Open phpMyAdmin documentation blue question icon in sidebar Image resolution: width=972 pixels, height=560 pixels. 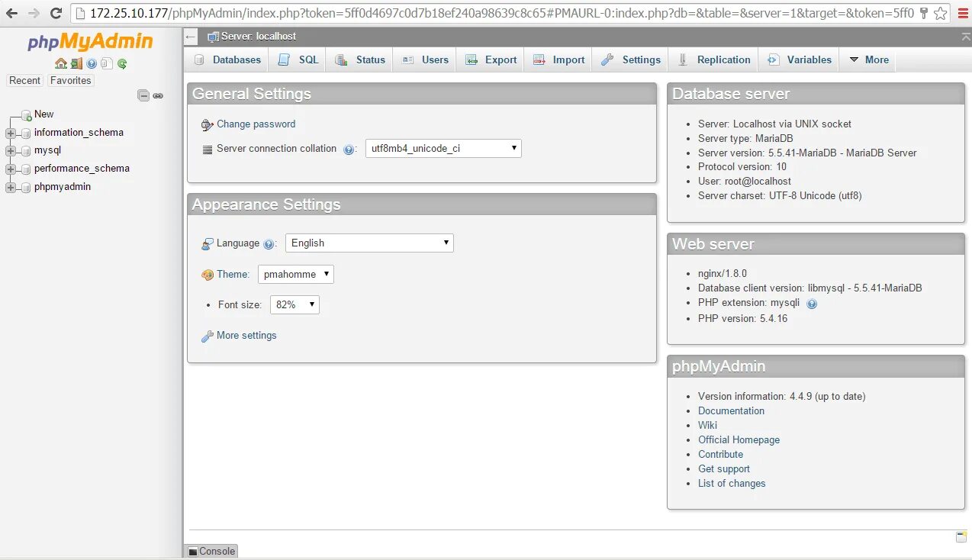point(92,64)
